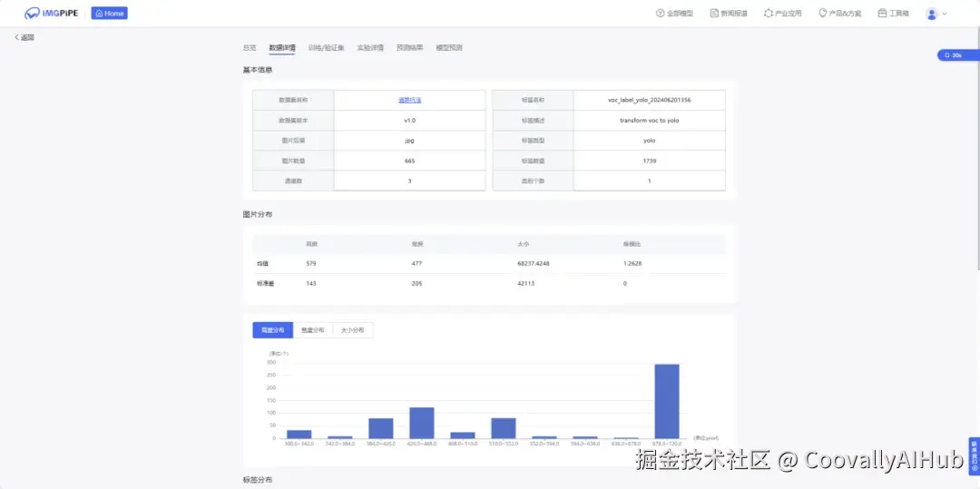Click the '1739' label count value
The image size is (980, 489).
click(650, 161)
